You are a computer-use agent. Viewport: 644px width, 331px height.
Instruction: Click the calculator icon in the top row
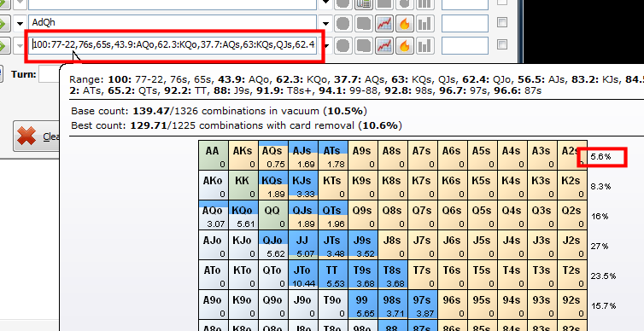point(364,4)
